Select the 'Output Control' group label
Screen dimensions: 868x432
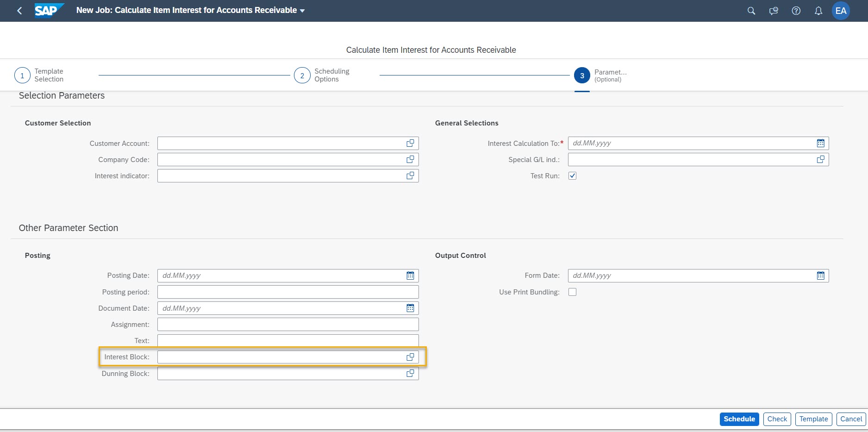461,256
